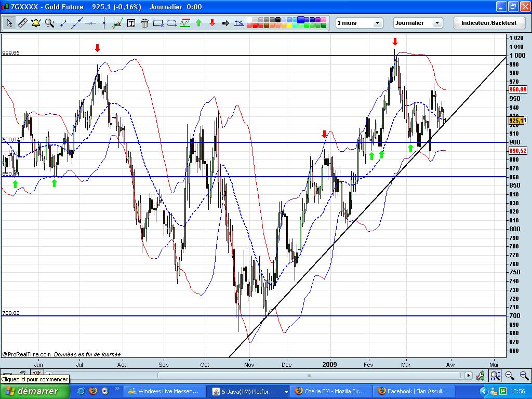
Task: Click the chart export icon left of zoom icons
Action: tap(480, 375)
